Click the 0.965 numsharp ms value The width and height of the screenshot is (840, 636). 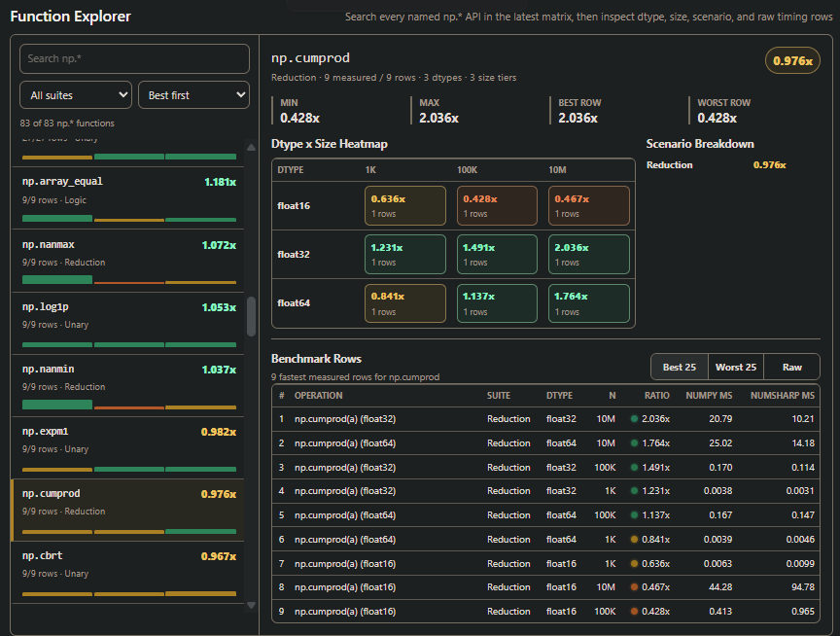(803, 612)
